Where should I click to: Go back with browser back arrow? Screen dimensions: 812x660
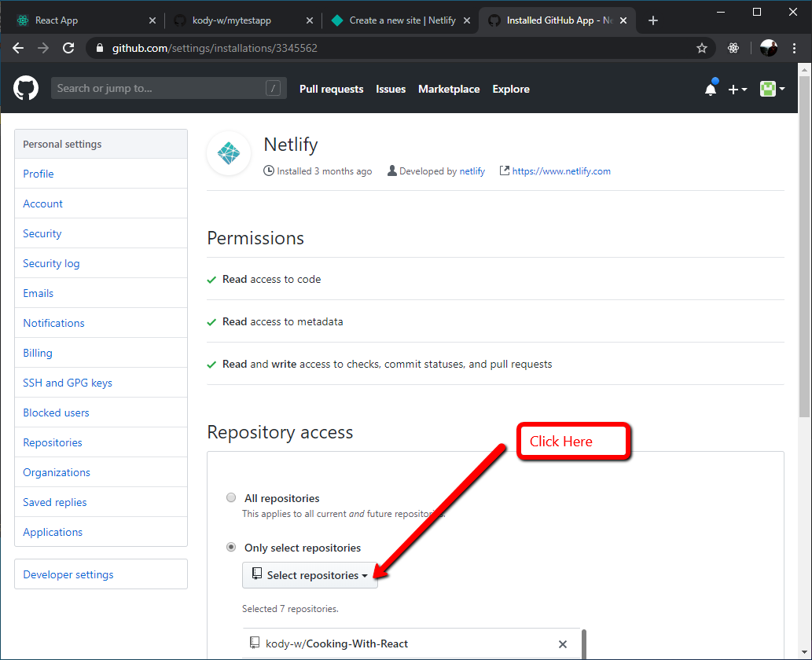tap(18, 48)
